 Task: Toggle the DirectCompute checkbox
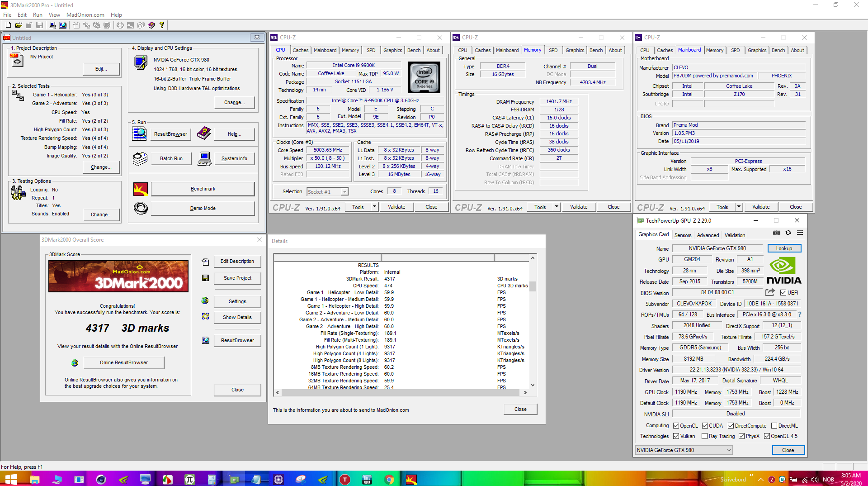point(731,426)
